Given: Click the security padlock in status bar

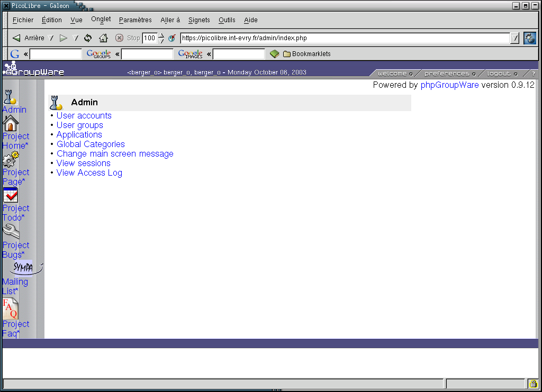Looking at the screenshot, I should (532, 384).
